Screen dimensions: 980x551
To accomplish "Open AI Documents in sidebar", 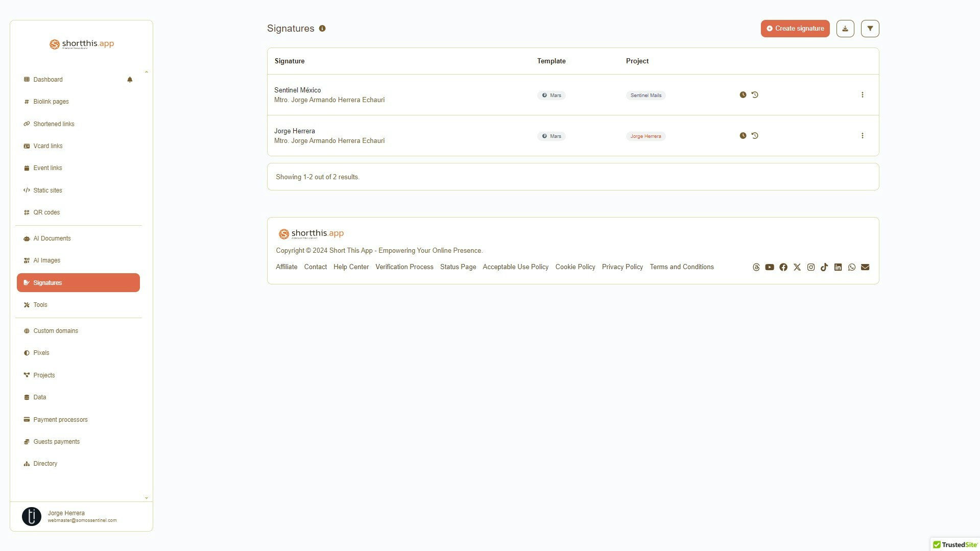I will 52,238.
